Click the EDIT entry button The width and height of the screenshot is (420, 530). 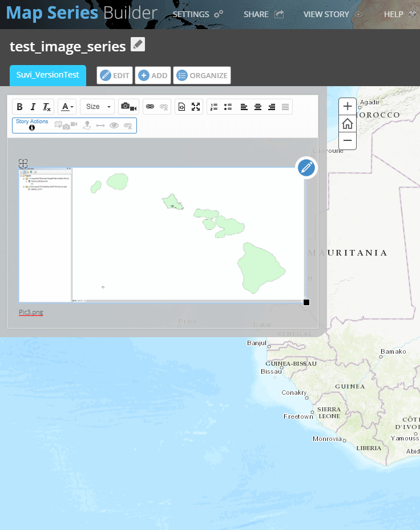pos(115,75)
